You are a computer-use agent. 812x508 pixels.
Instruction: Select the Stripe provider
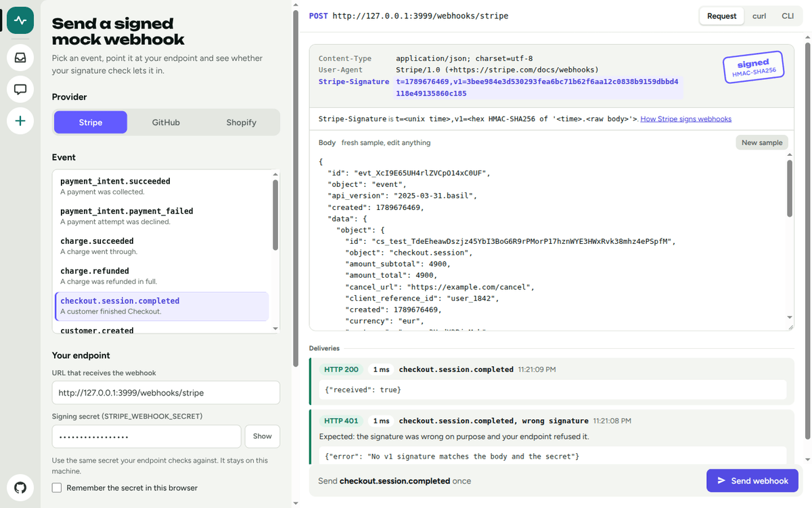point(91,123)
